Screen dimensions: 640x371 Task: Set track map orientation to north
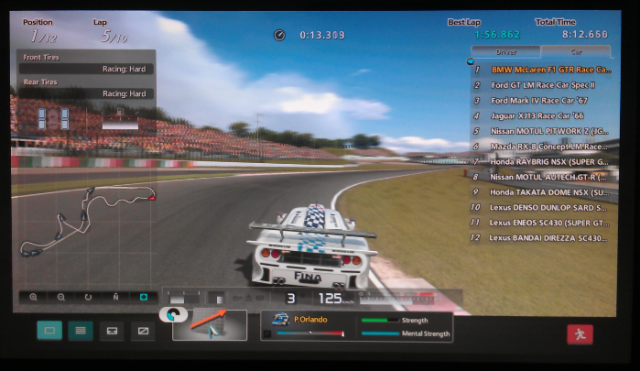[x=116, y=297]
